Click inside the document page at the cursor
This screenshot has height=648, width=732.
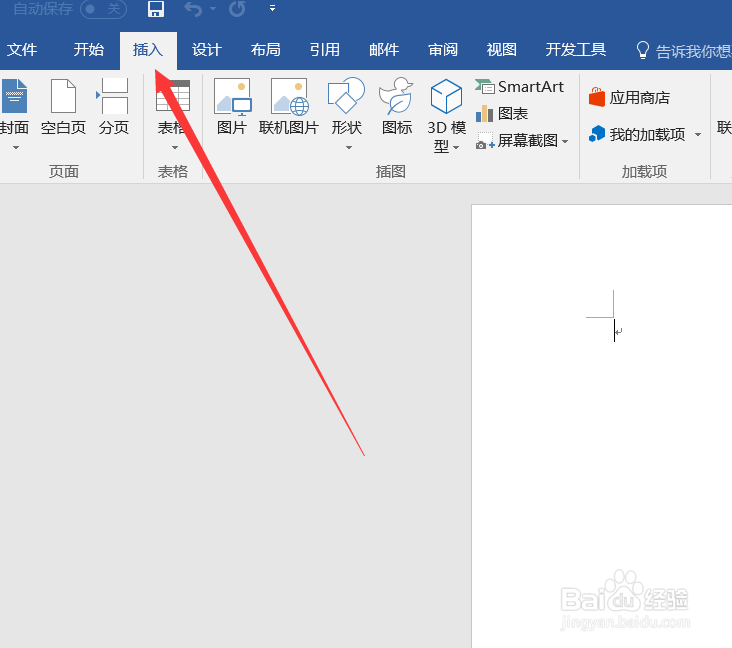click(614, 331)
